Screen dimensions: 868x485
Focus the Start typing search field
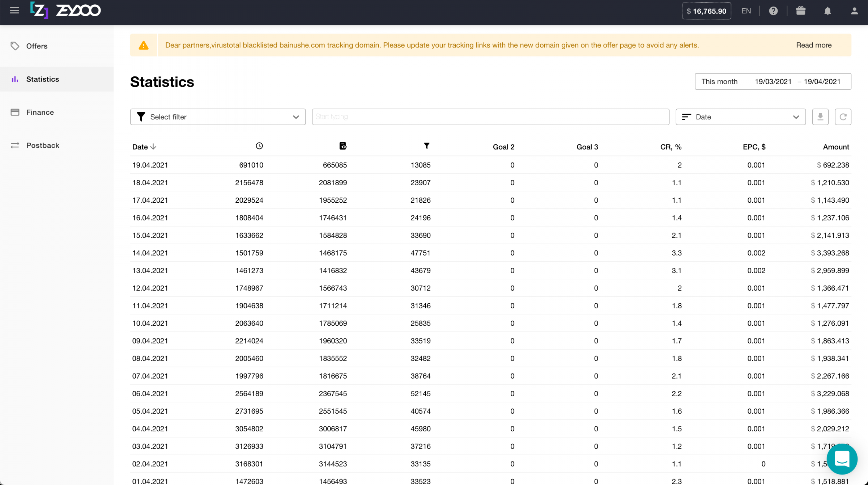(x=490, y=117)
